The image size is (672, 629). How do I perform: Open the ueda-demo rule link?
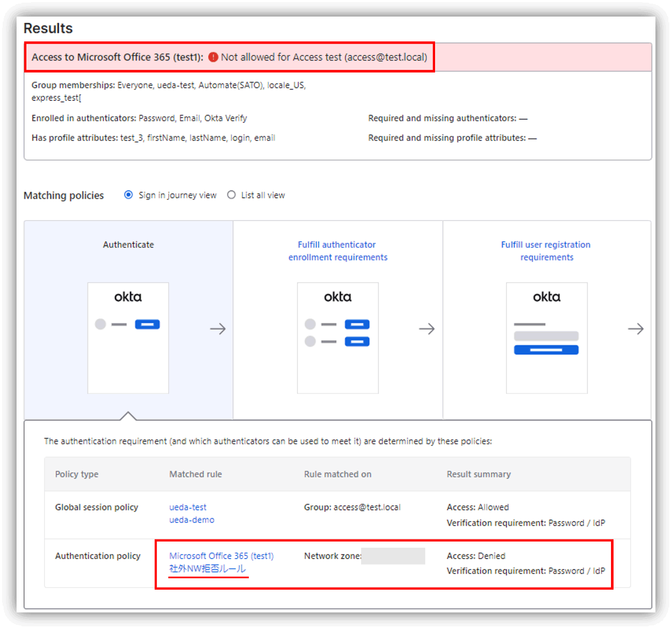point(192,520)
